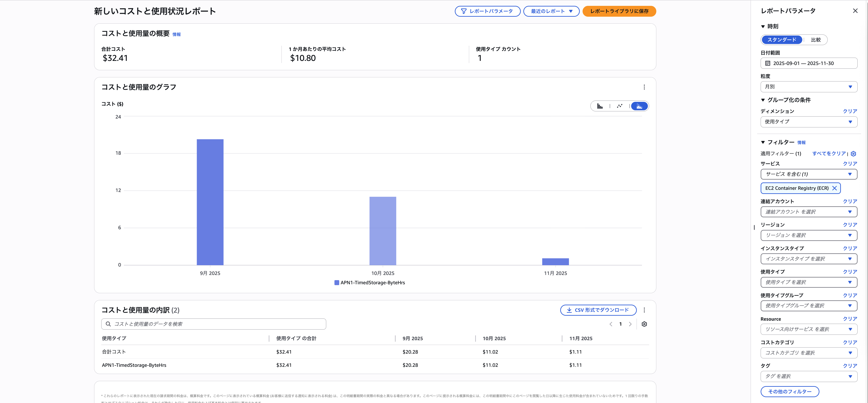Image resolution: width=868 pixels, height=403 pixels.
Task: Switch graph to bar chart view
Action: tap(600, 106)
